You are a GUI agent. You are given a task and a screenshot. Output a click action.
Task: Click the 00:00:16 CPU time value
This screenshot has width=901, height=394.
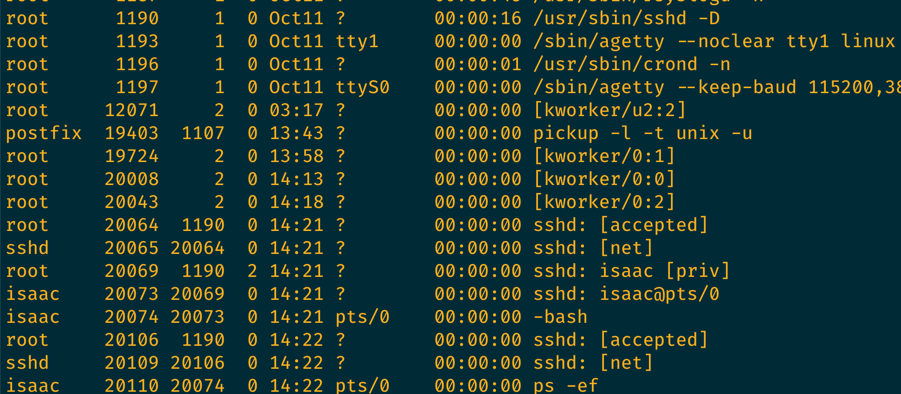[x=478, y=19]
